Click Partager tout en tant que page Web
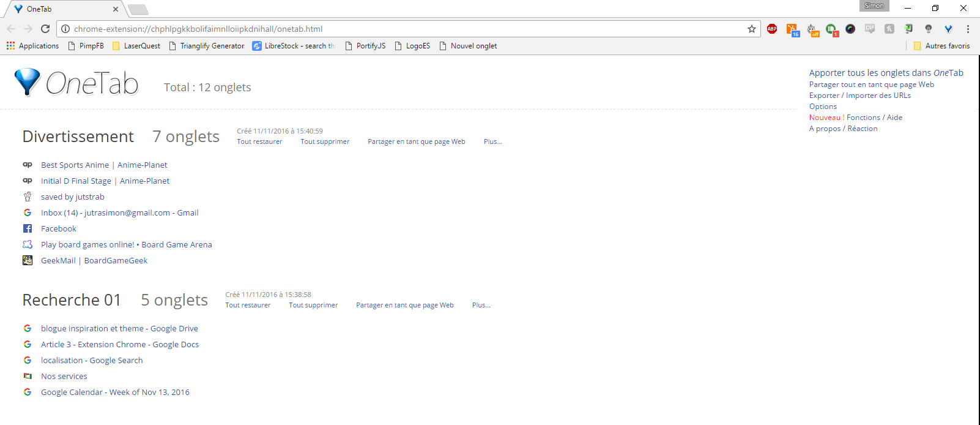 [x=871, y=85]
